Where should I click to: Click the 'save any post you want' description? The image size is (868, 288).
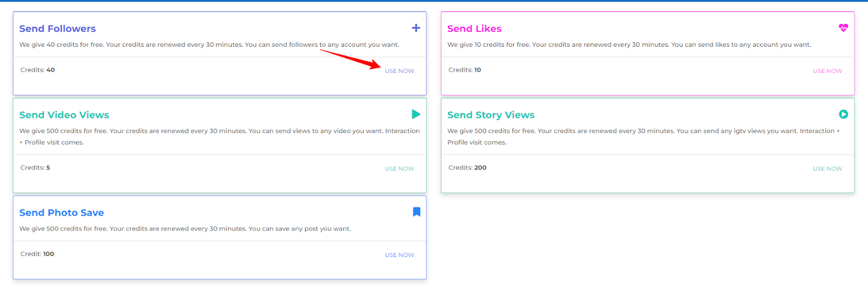point(185,229)
